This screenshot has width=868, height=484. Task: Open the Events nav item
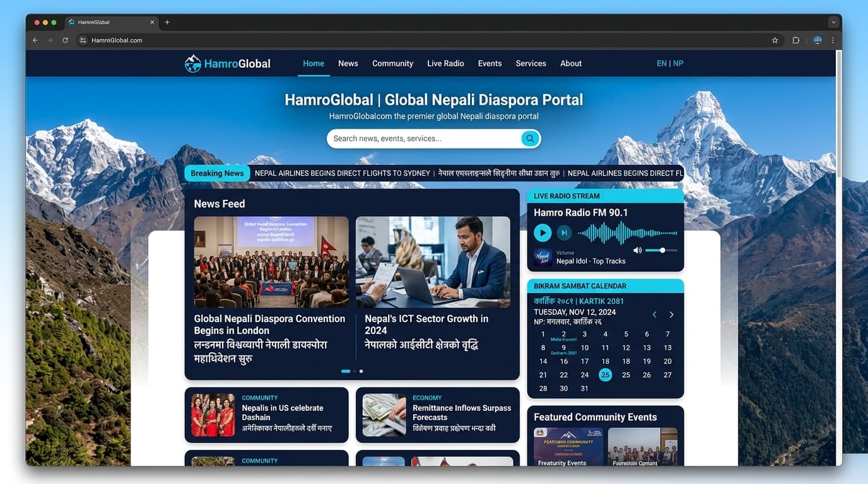(490, 64)
